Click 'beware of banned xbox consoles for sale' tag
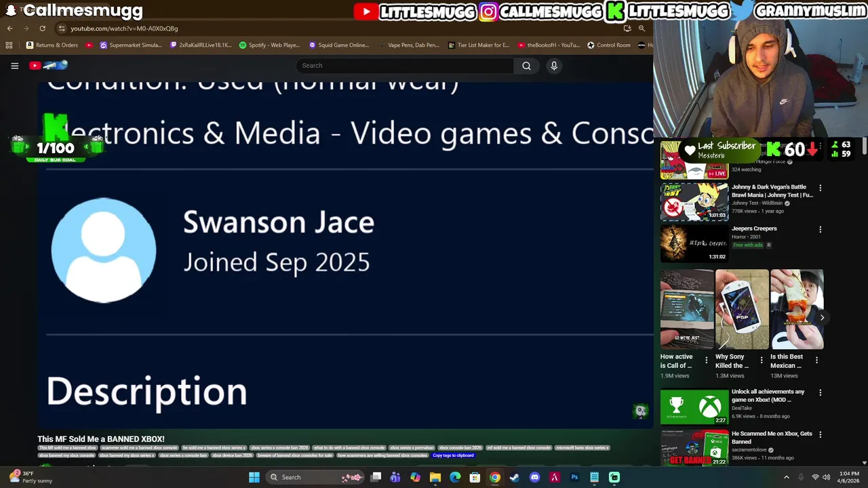 (295, 455)
